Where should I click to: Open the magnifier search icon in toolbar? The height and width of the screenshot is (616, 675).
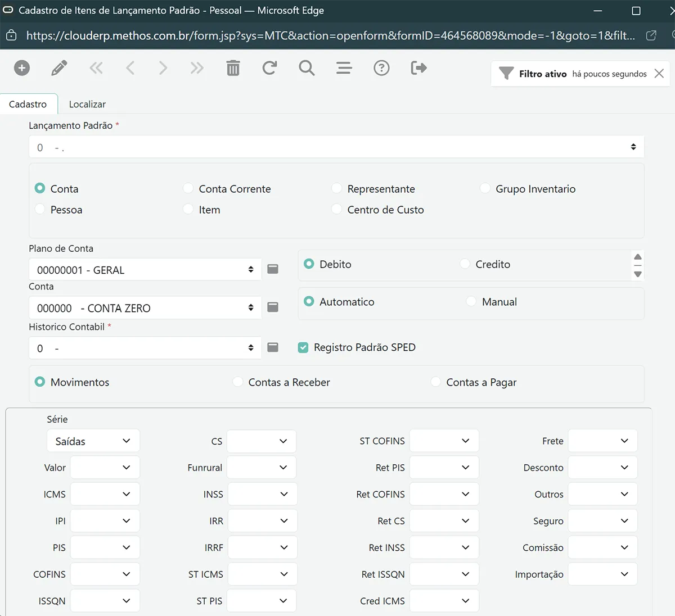307,68
